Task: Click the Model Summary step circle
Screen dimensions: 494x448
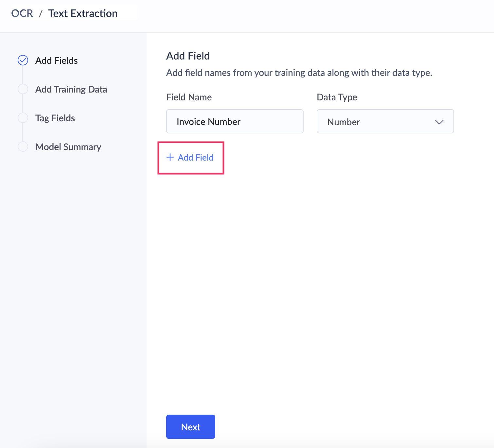Action: click(23, 146)
